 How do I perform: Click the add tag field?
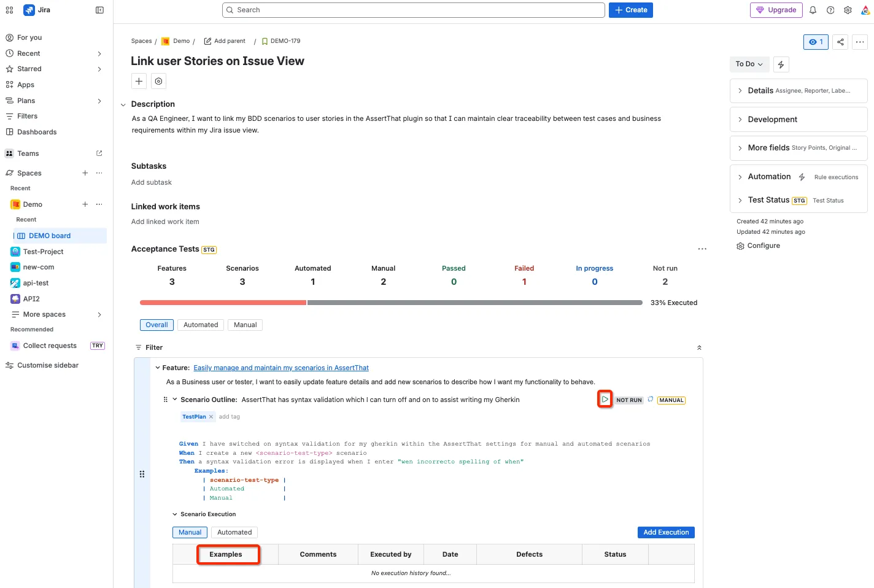pos(230,417)
